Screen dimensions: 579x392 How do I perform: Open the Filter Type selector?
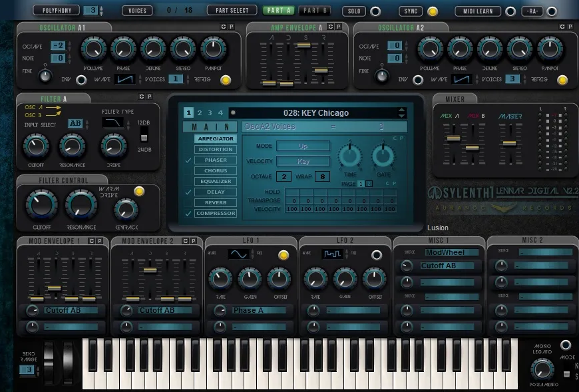point(113,122)
